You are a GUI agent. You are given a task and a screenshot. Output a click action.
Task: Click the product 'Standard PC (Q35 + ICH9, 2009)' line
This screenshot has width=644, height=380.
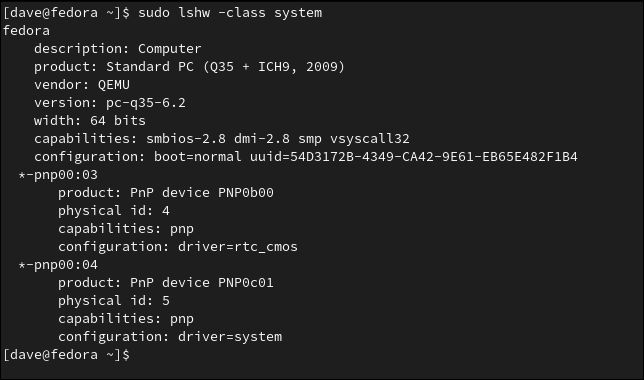(189, 67)
